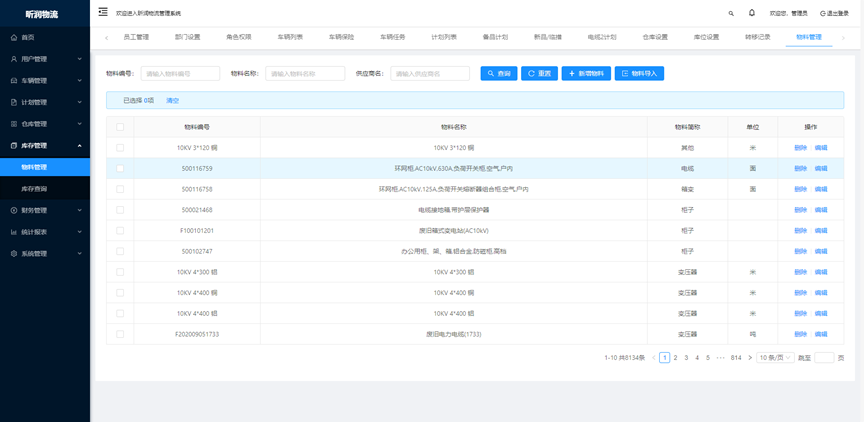This screenshot has width=864, height=422.
Task: Expand 车辆管理 submenu via its chevron
Action: 80,80
